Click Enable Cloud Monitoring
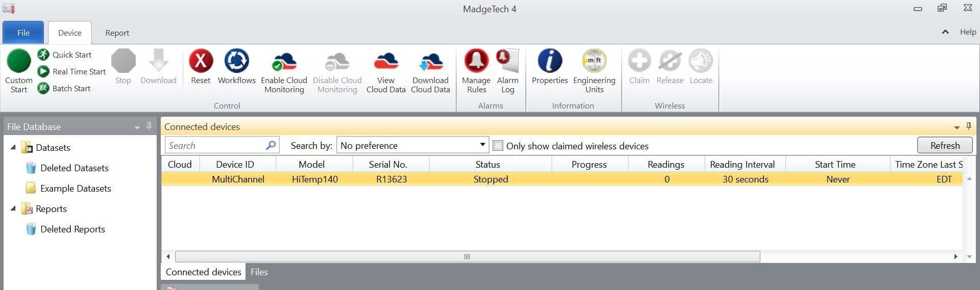 (284, 71)
